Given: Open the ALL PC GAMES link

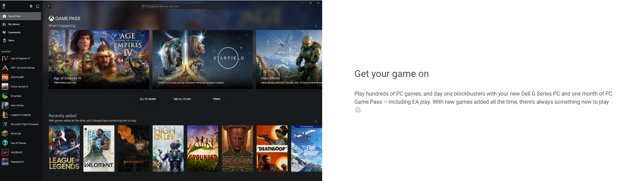Looking at the screenshot, I should pos(148,99).
